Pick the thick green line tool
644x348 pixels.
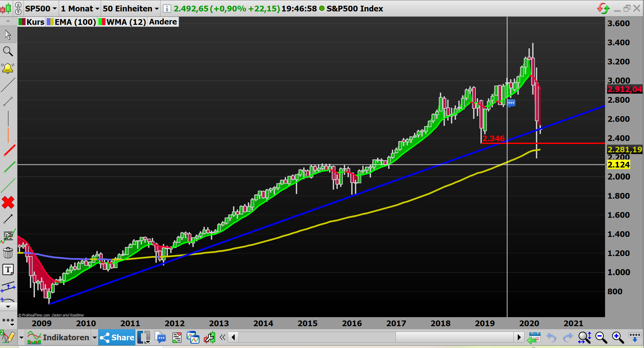(9, 167)
